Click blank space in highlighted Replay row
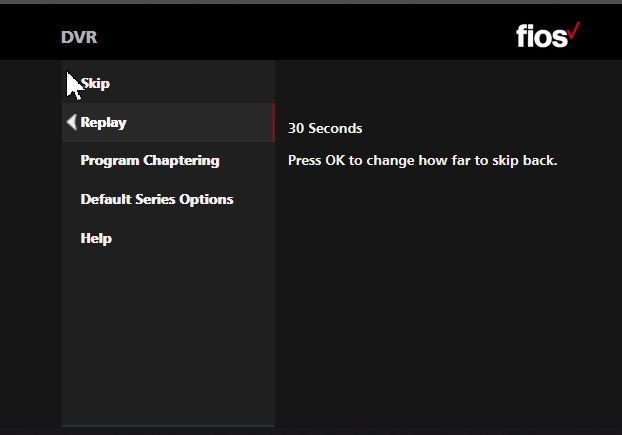 tap(198, 123)
